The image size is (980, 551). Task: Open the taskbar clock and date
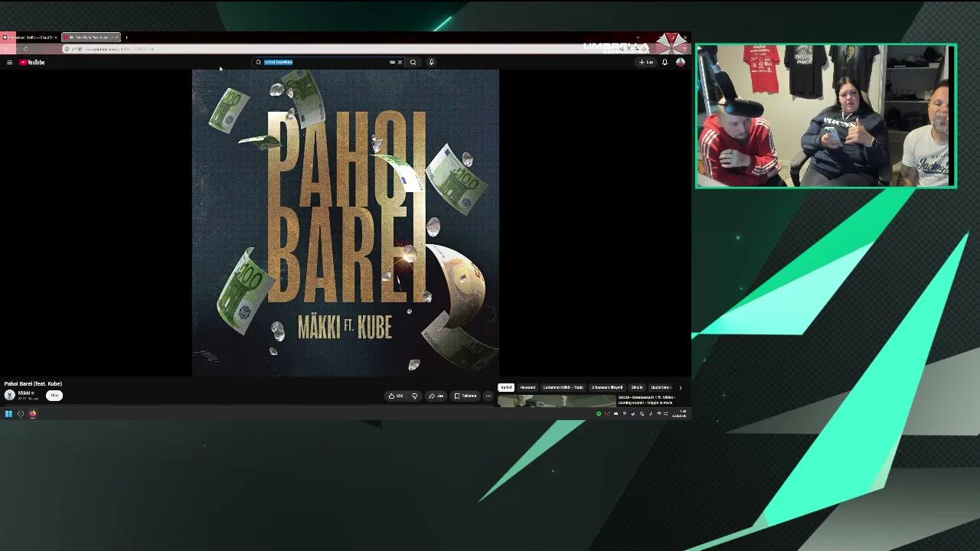(x=680, y=414)
